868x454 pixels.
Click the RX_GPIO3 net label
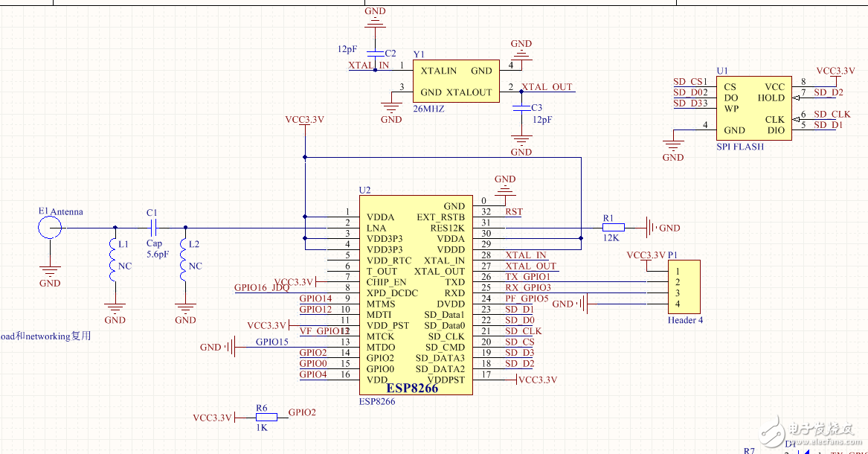pyautogui.click(x=528, y=288)
